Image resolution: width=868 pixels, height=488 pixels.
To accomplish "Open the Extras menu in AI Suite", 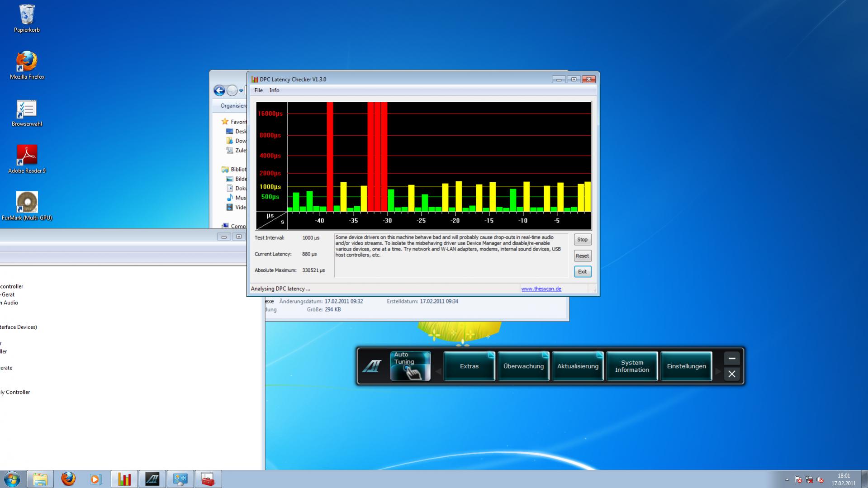I will click(x=469, y=366).
